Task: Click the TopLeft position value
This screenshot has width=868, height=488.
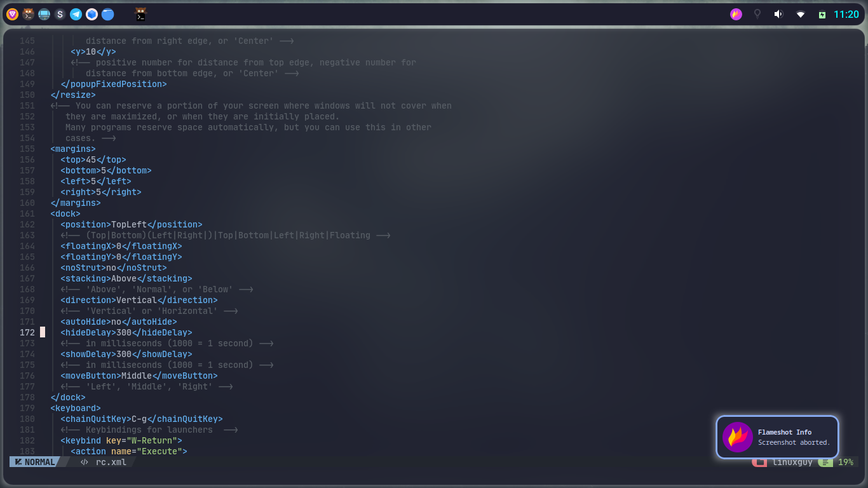Action: [x=129, y=225]
